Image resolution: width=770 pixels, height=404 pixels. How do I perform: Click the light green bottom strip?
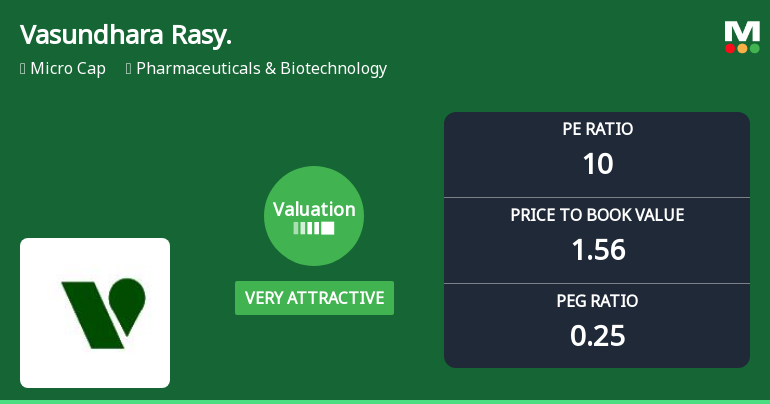(385, 402)
